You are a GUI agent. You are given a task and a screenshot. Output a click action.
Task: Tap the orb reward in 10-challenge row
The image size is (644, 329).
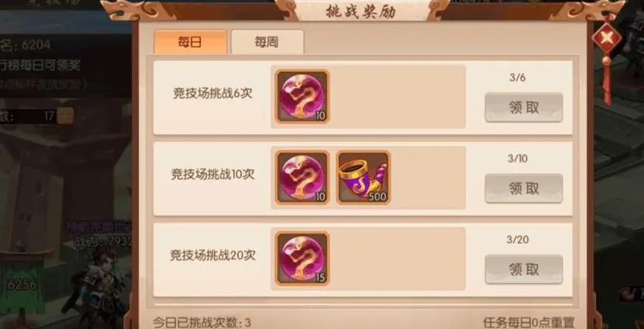coord(302,177)
